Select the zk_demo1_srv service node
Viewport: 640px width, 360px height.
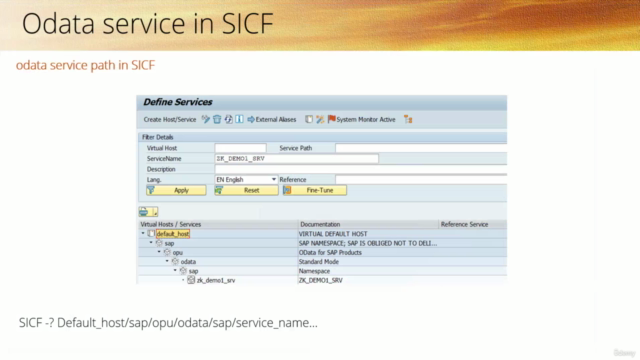click(216, 280)
